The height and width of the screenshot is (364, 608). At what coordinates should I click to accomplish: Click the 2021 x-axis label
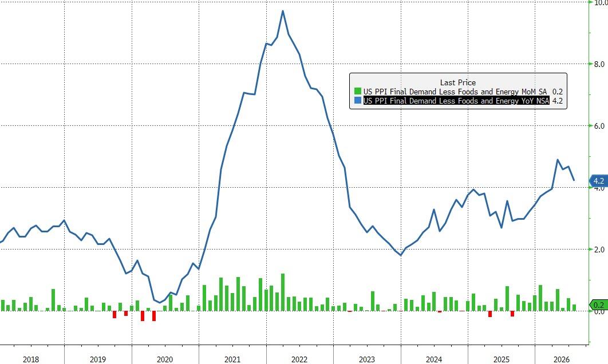coord(232,359)
